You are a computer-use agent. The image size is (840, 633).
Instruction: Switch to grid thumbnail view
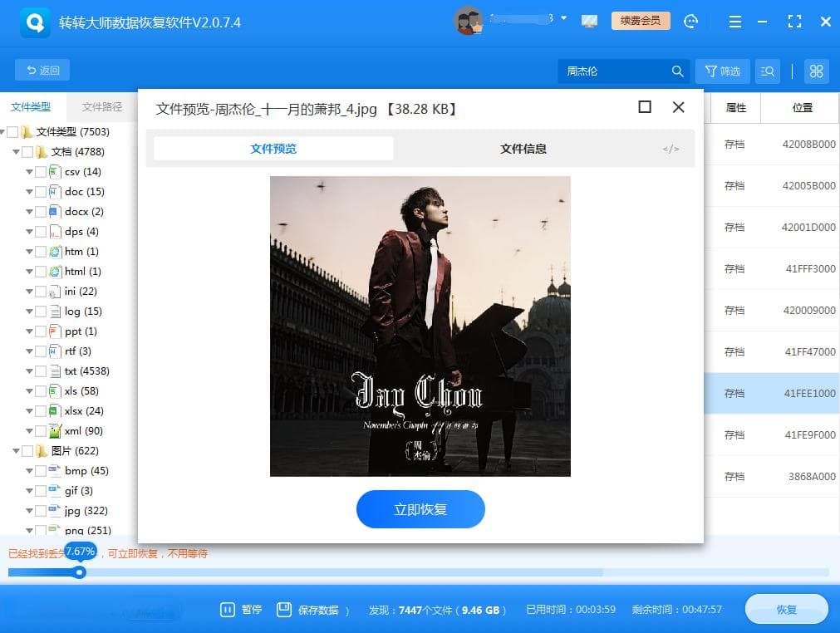(x=817, y=71)
